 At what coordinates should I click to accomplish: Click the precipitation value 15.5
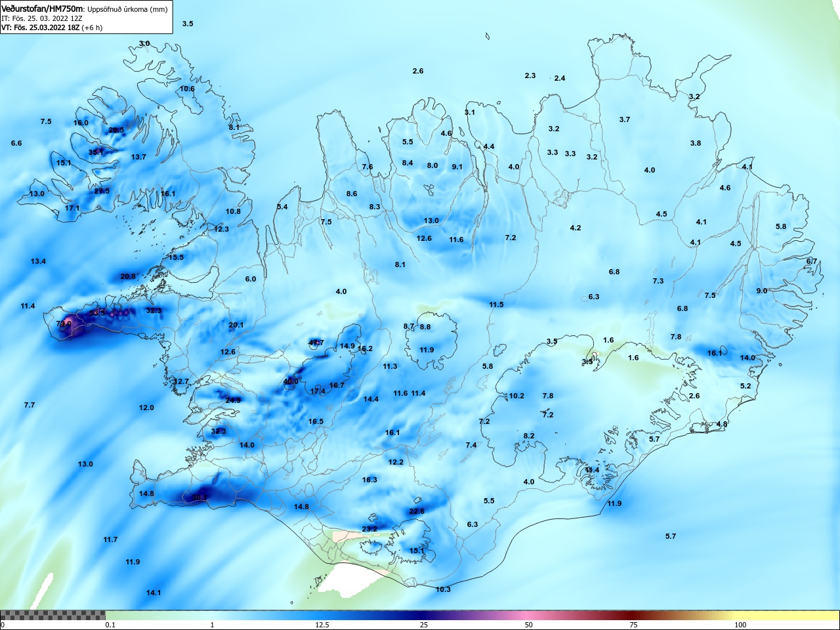pos(176,258)
